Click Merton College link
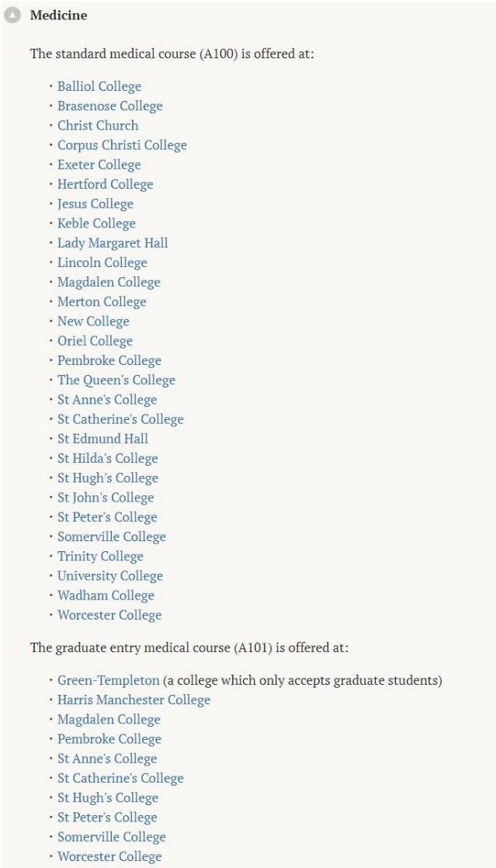 click(x=102, y=302)
